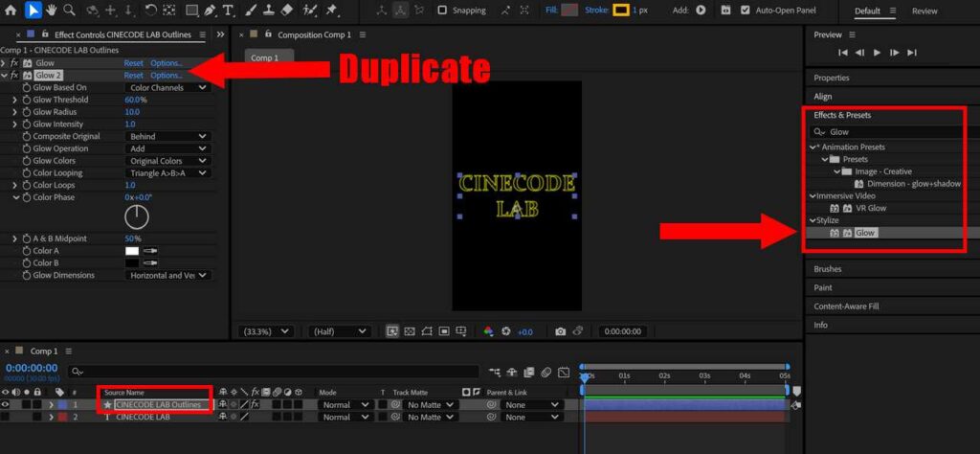
Task: Select Dimension - glow+shadow preset
Action: [913, 184]
